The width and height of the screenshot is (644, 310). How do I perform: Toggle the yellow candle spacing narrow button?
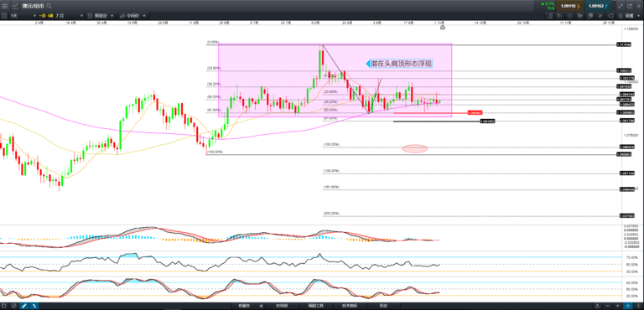pyautogui.click(x=51, y=16)
